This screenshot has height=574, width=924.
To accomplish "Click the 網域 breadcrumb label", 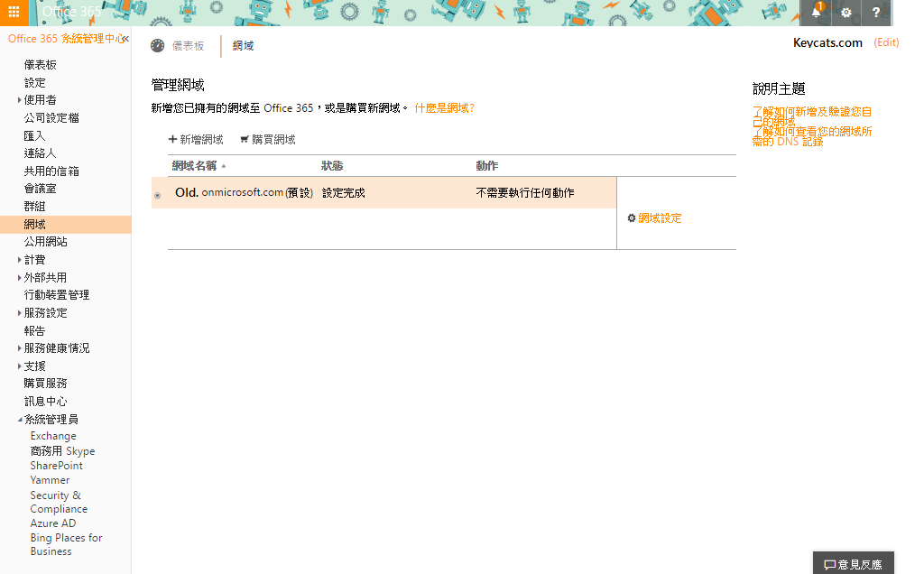I will point(243,46).
